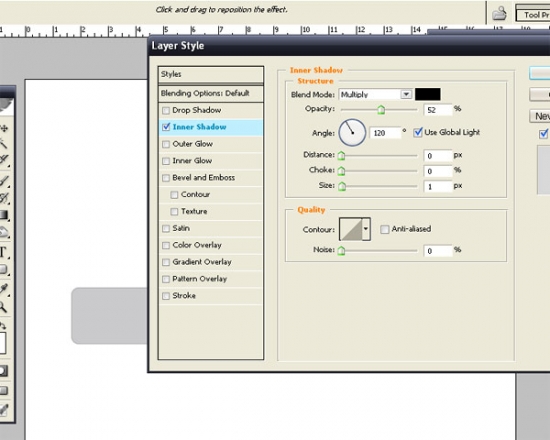Click the Angle dial control
Screen dimensions: 550x440
[x=352, y=133]
